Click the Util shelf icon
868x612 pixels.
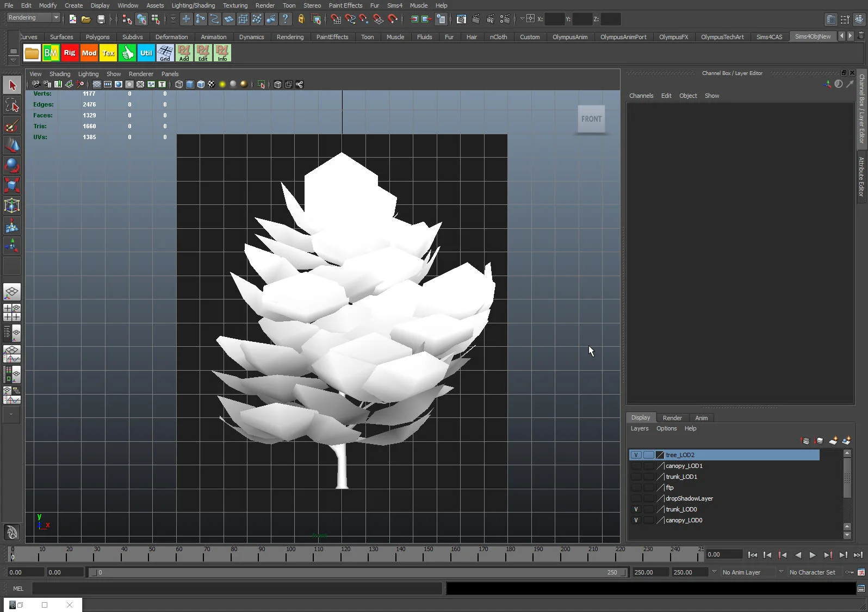146,53
